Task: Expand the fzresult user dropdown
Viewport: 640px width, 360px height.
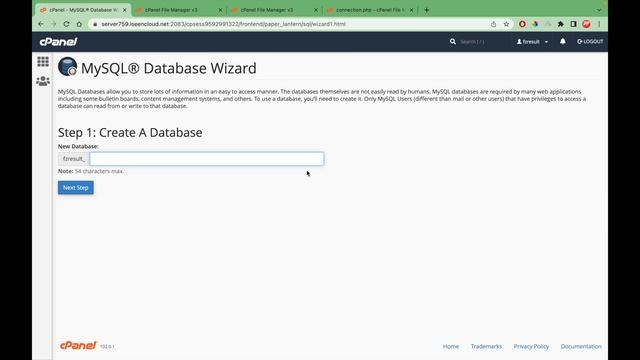Action: 532,42
